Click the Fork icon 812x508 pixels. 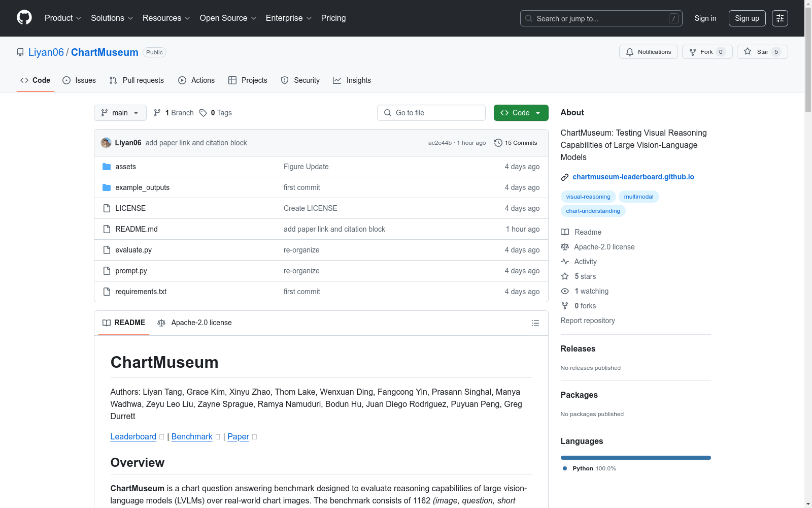click(x=693, y=52)
